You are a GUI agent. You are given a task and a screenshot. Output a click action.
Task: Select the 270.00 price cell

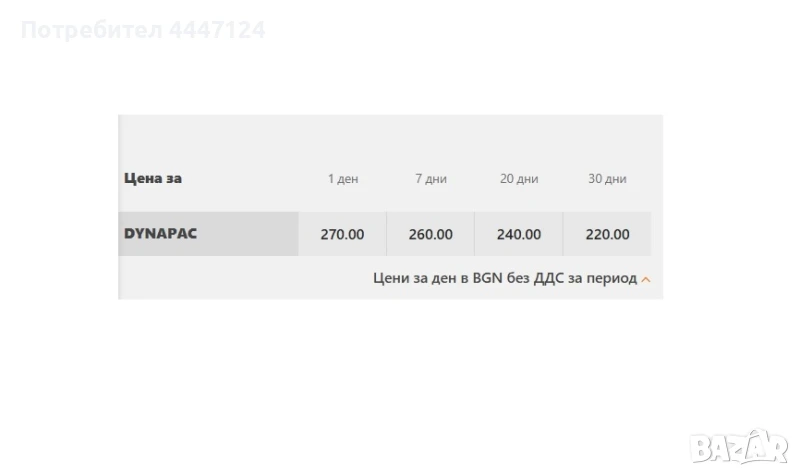pyautogui.click(x=342, y=235)
